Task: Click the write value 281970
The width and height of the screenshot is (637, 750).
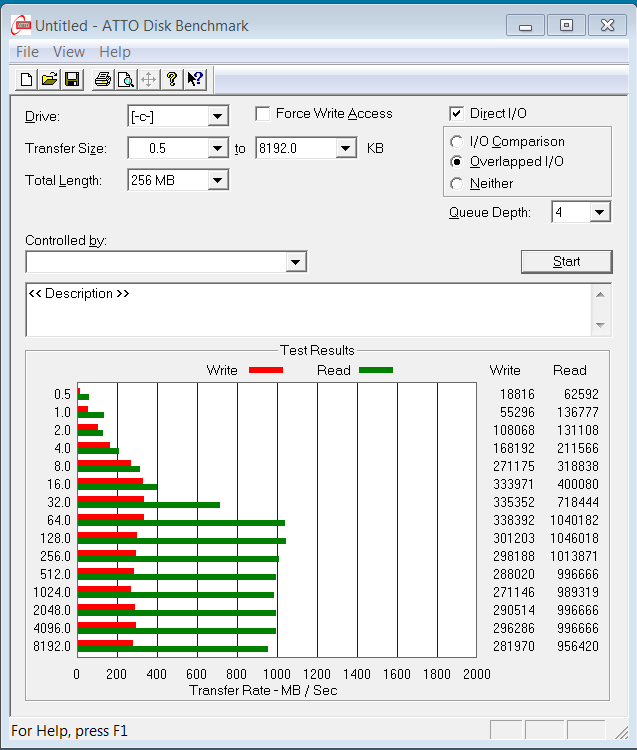Action: pyautogui.click(x=514, y=646)
